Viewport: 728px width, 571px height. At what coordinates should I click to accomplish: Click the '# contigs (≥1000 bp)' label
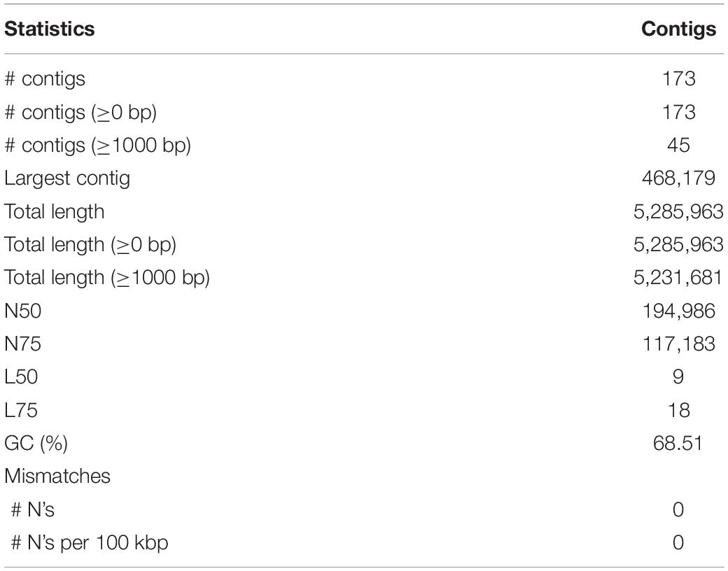click(x=98, y=146)
